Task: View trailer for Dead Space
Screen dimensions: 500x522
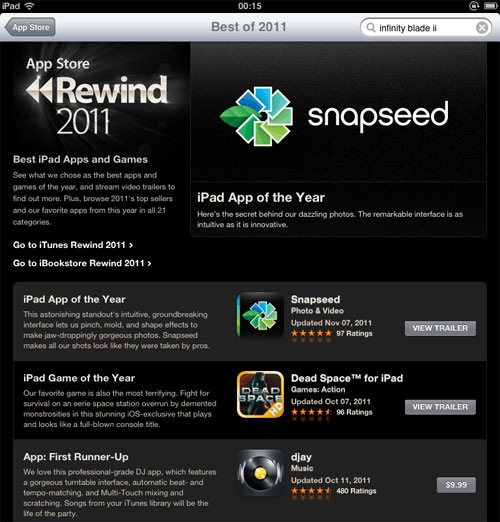Action: pyautogui.click(x=440, y=407)
